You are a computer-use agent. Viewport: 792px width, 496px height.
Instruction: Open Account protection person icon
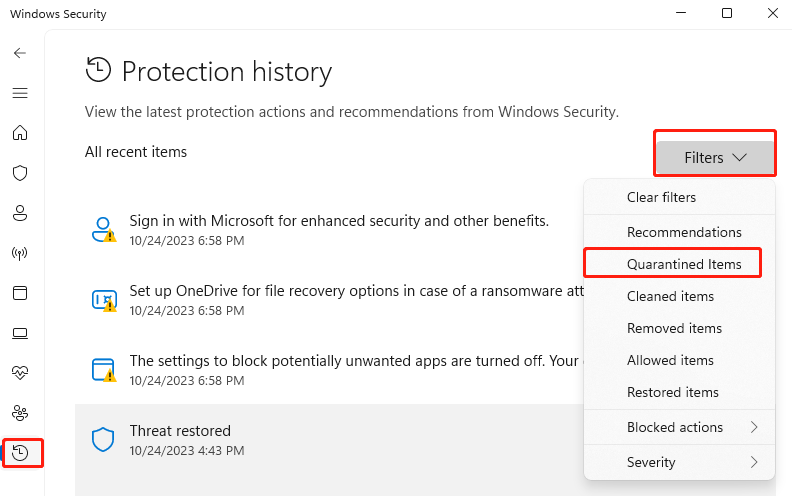click(20, 213)
